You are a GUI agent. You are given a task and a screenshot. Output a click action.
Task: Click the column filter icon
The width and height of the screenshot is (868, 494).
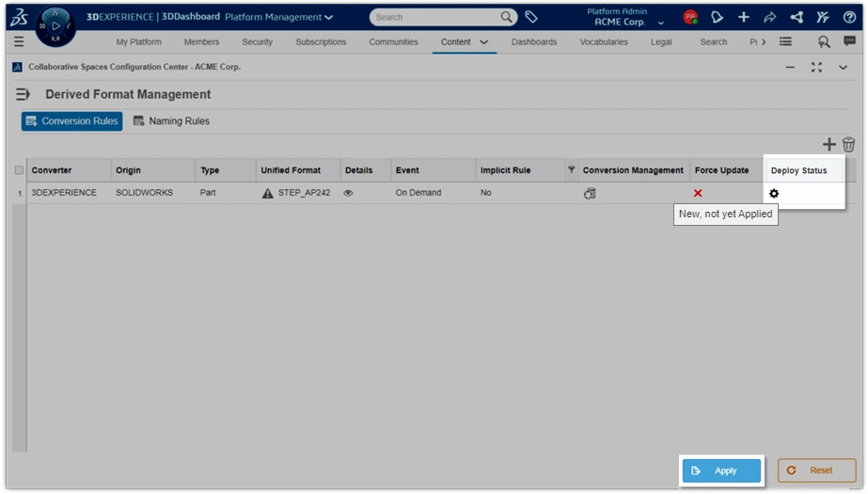(x=571, y=169)
